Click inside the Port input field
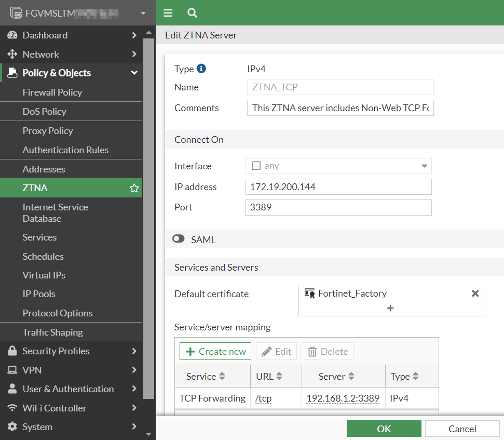The width and height of the screenshot is (504, 440). (338, 207)
